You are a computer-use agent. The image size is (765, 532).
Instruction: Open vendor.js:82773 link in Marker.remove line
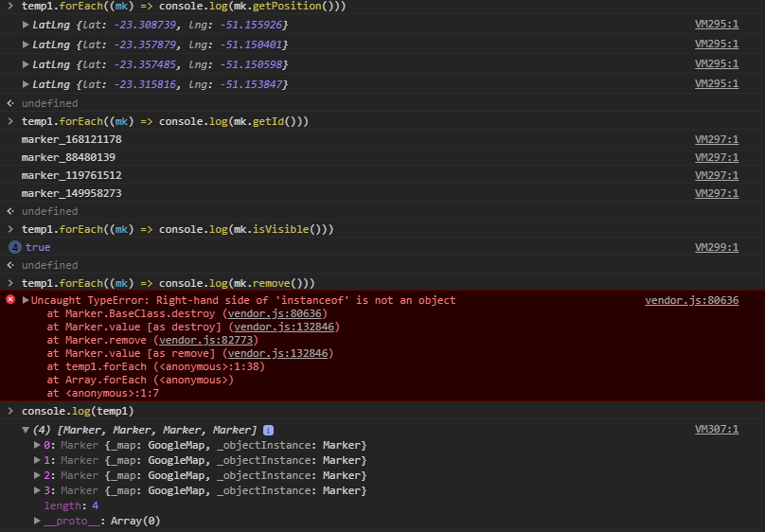(x=205, y=340)
